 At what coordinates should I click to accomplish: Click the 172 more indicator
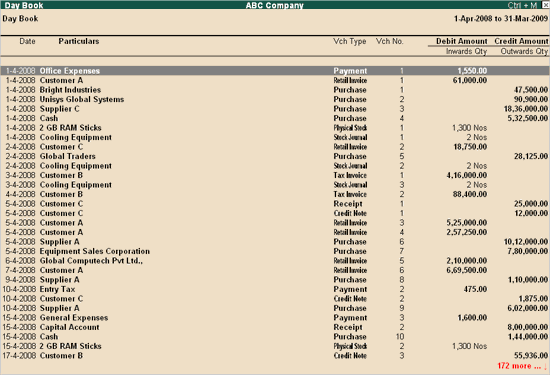pos(522,366)
